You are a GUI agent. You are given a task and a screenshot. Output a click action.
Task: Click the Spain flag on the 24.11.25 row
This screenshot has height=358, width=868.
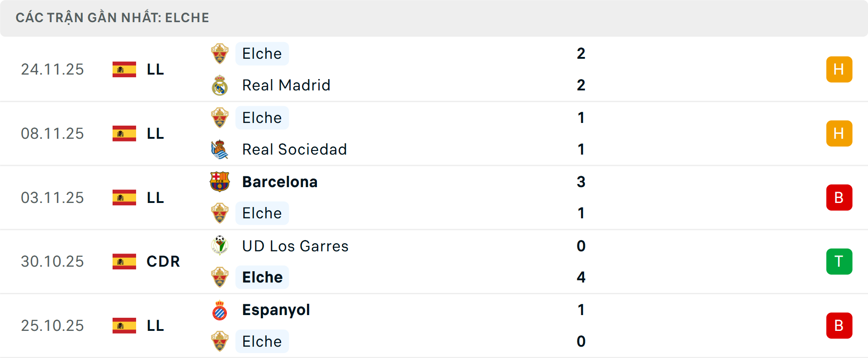pos(124,70)
